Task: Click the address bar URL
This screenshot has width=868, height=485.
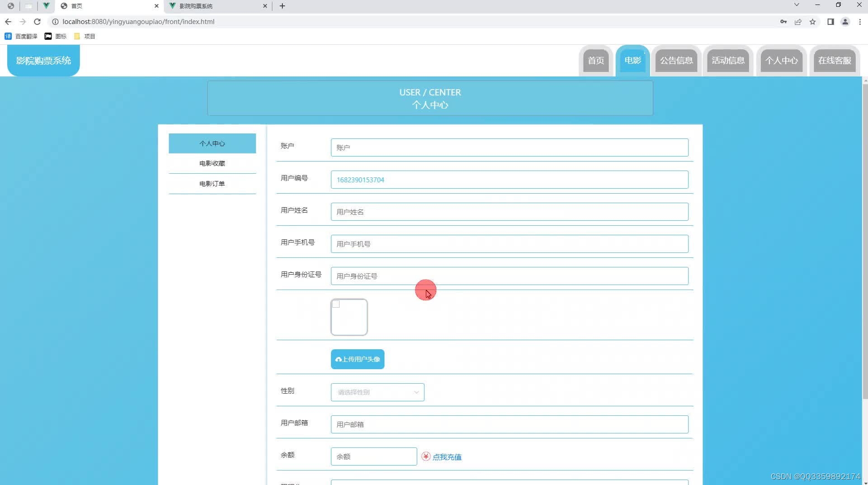Action: pos(138,22)
